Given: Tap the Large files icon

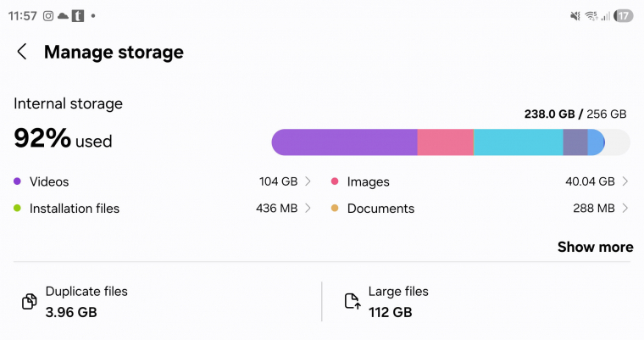Looking at the screenshot, I should click(352, 302).
